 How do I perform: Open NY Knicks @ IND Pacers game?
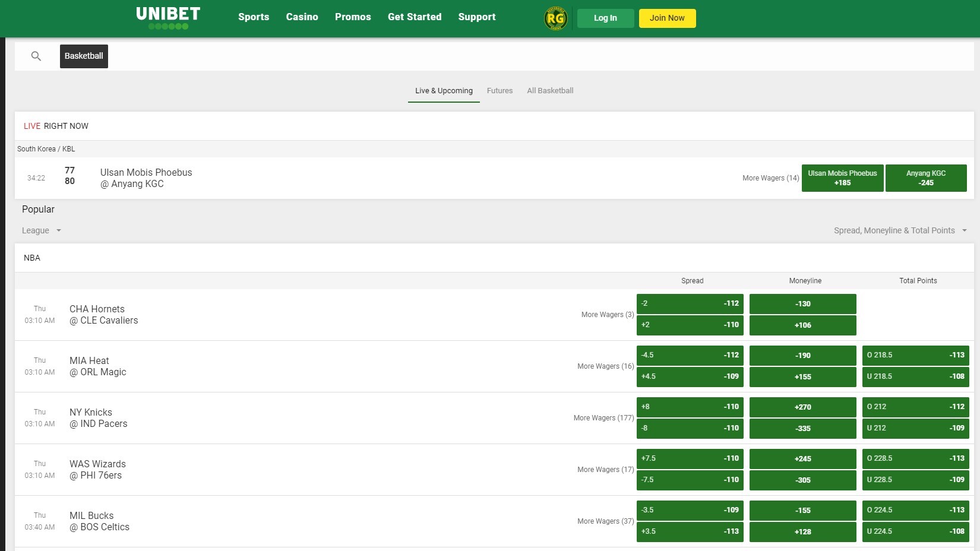tap(98, 418)
